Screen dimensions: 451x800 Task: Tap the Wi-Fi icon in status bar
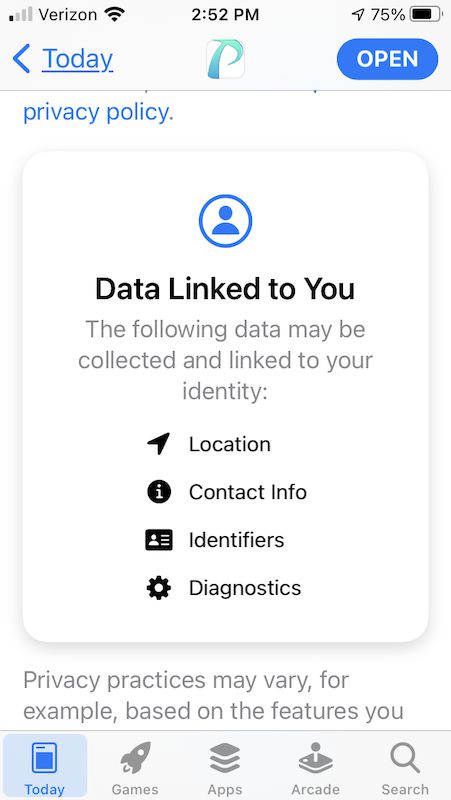[114, 14]
